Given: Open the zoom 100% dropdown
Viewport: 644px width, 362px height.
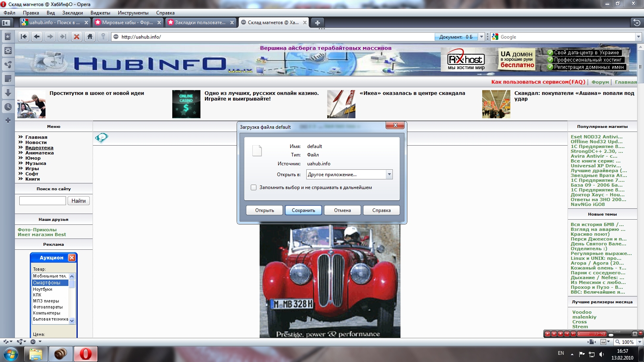Looking at the screenshot, I should tap(640, 342).
